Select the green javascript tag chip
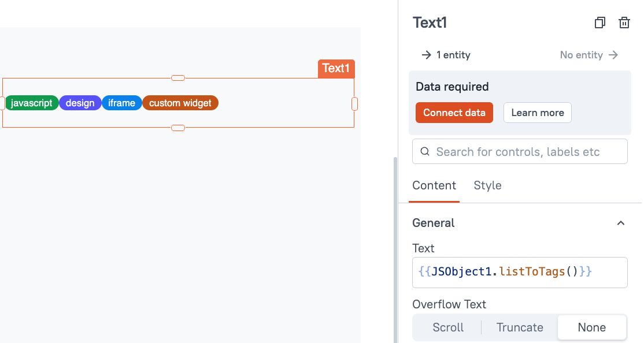 (32, 103)
